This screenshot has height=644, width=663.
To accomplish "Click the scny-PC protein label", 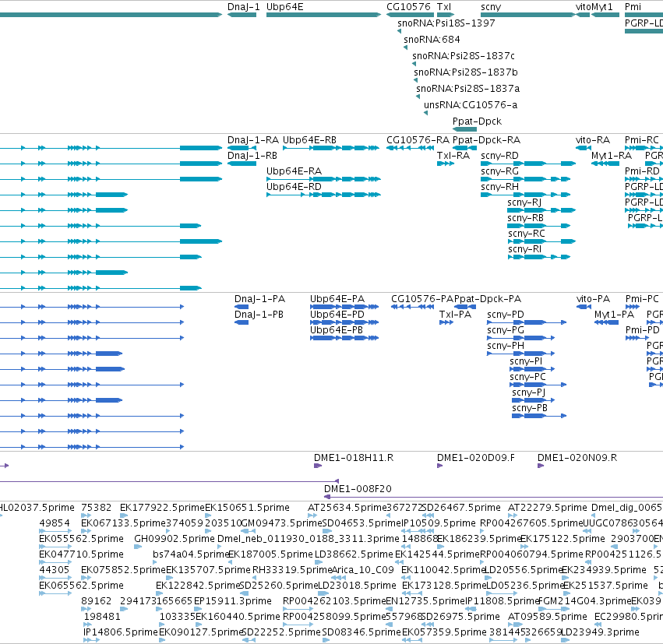I will pos(527,378).
